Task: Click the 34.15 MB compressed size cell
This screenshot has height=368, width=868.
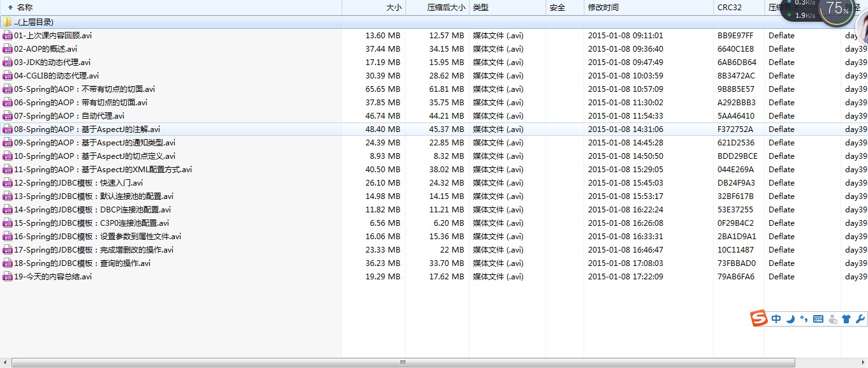Action: pos(446,49)
